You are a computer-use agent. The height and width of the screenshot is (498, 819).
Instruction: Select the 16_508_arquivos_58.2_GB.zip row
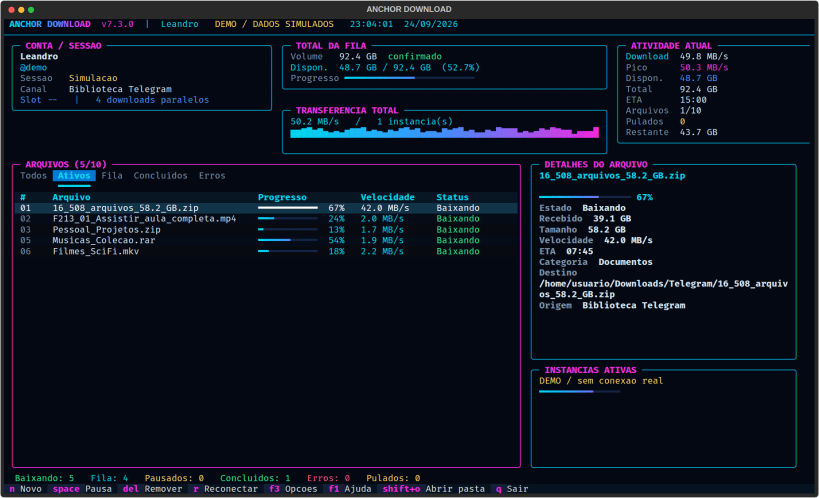267,208
